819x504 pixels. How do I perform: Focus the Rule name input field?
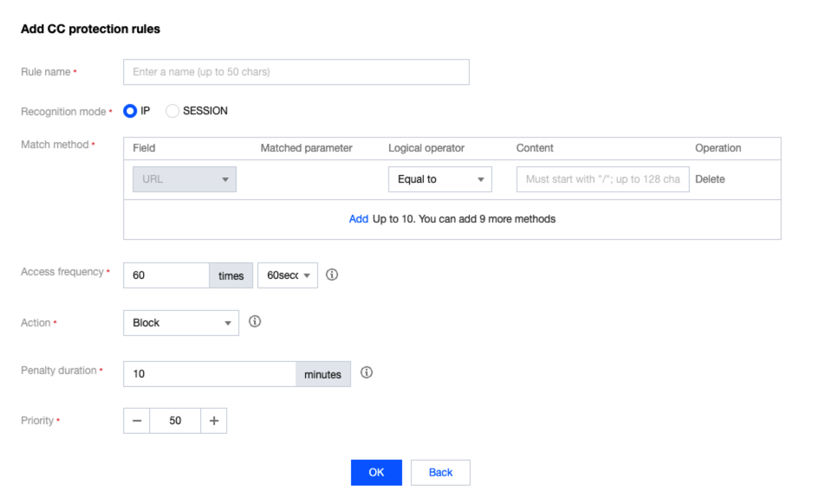tap(296, 72)
